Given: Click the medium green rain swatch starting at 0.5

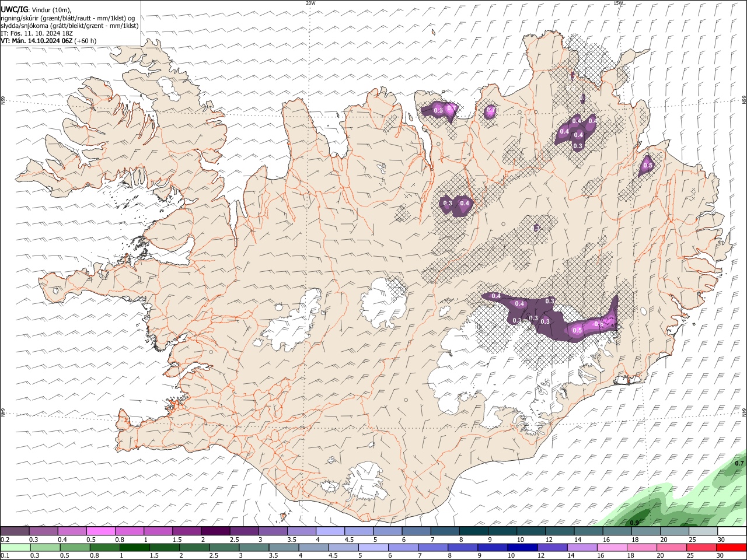Looking at the screenshot, I should coord(75,547).
